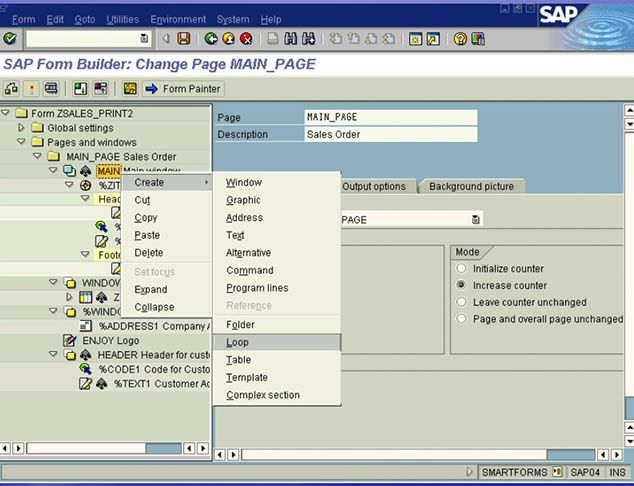The width and height of the screenshot is (634, 486).
Task: Click the green checkmark Enter icon
Action: tap(10, 39)
